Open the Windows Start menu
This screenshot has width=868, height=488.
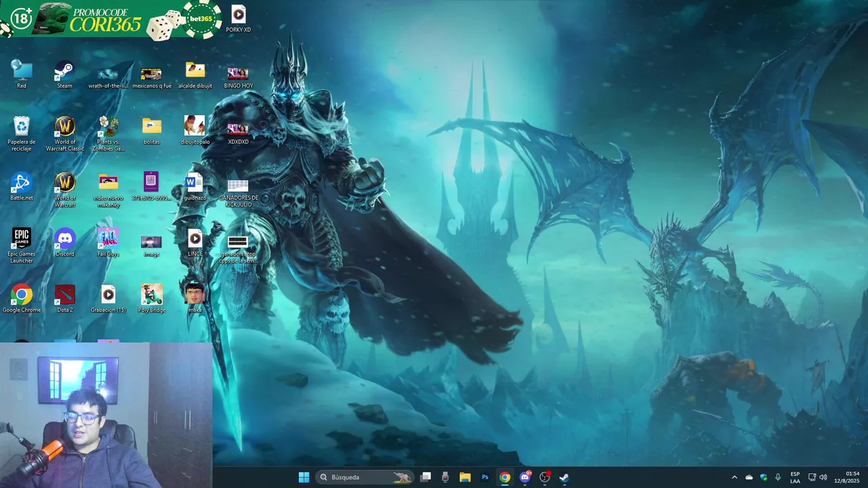304,477
